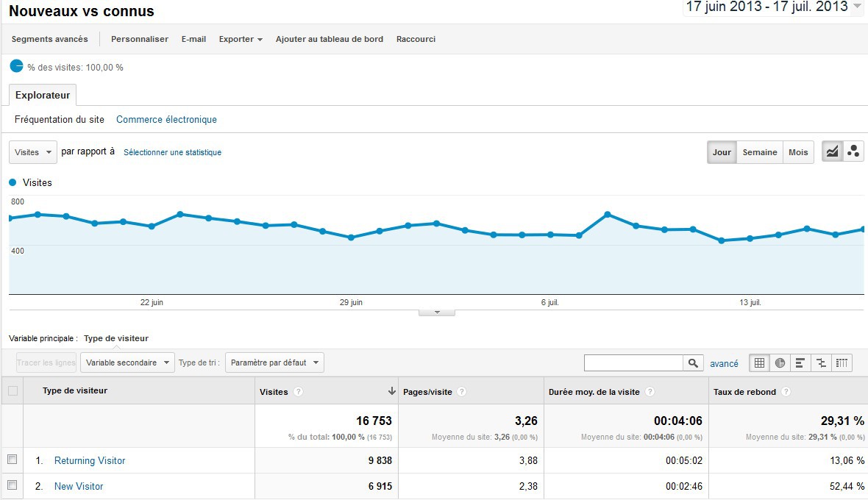Click the blue Visites legend dot
This screenshot has height=500, width=868.
click(x=13, y=182)
